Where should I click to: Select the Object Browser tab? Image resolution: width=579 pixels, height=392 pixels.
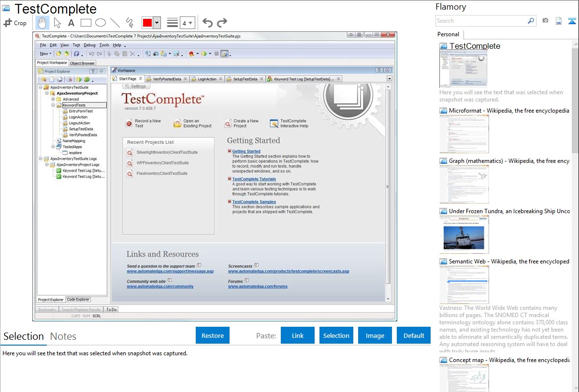pos(82,63)
